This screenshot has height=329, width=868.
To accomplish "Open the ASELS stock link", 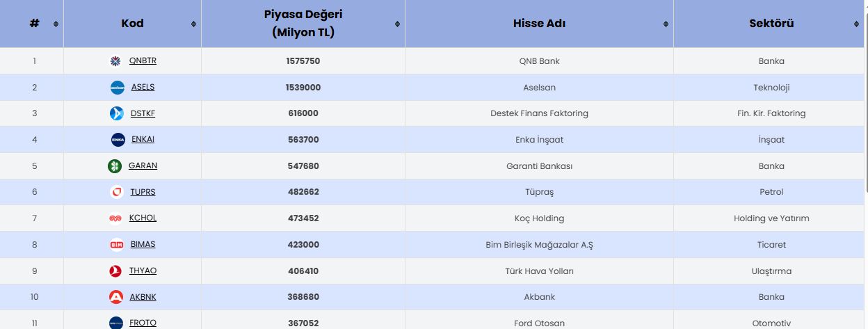I will (143, 87).
